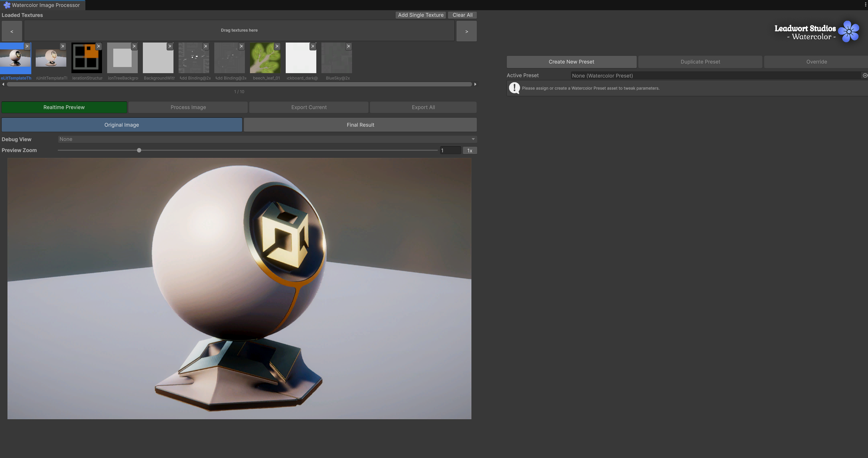Click Export All button
The image size is (868, 458).
click(x=423, y=107)
